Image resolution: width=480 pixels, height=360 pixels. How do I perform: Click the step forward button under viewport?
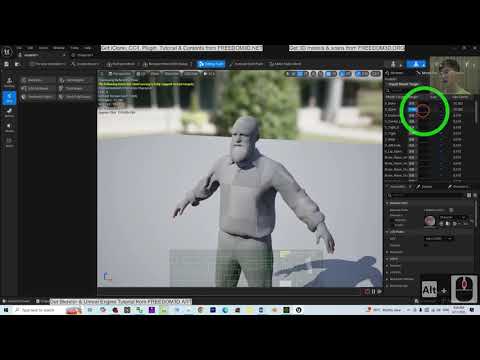coord(379,292)
